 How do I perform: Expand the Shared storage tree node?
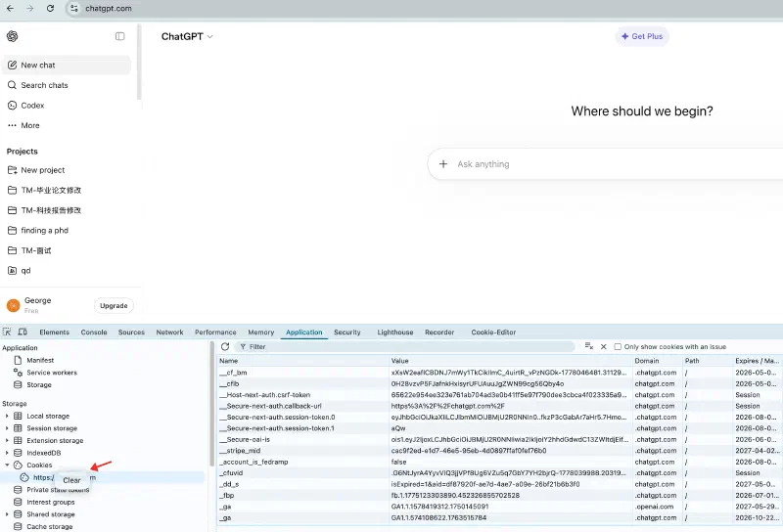coord(7,514)
